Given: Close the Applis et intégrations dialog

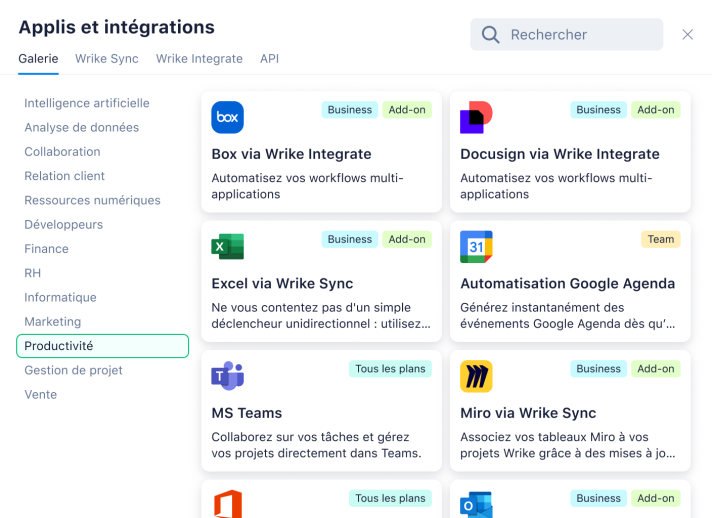Looking at the screenshot, I should pos(687,35).
